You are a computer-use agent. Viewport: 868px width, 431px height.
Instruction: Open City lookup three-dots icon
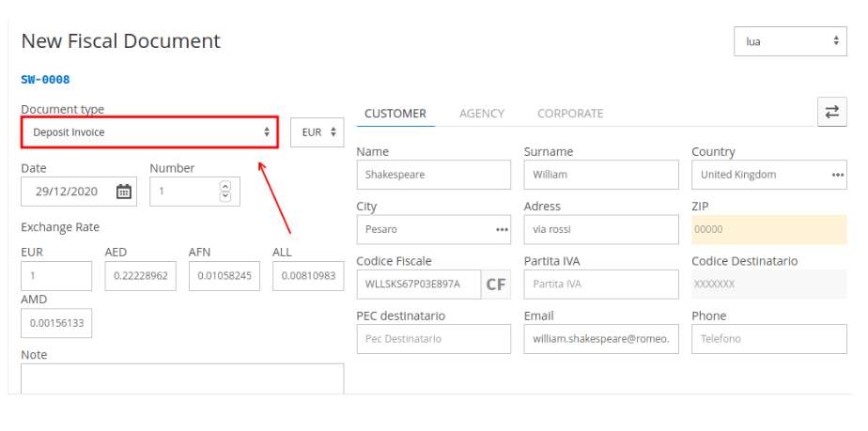pos(502,230)
